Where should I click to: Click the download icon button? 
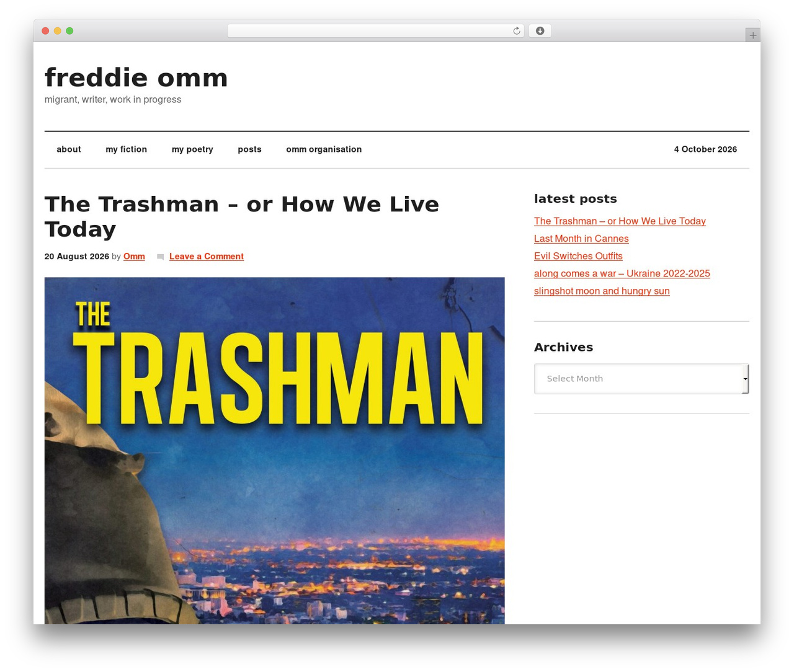click(x=540, y=31)
